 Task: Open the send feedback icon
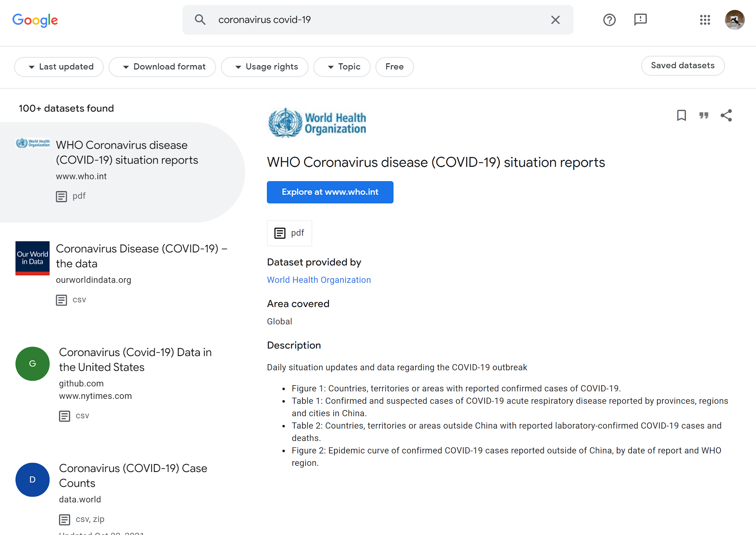(x=640, y=20)
